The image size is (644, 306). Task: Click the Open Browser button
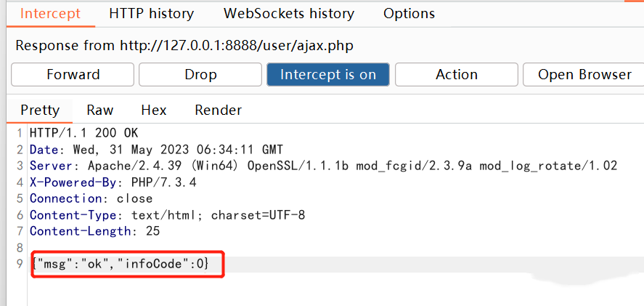(584, 74)
